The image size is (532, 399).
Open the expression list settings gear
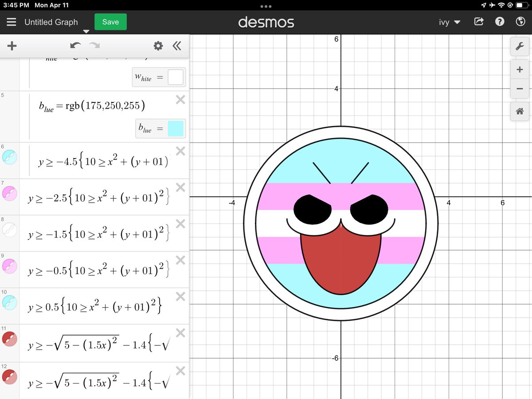(x=157, y=46)
